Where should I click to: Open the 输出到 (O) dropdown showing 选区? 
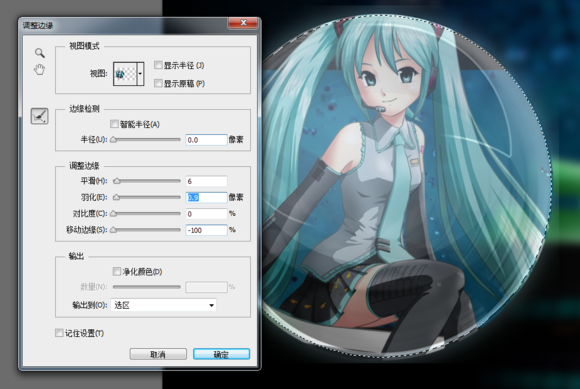pyautogui.click(x=163, y=305)
